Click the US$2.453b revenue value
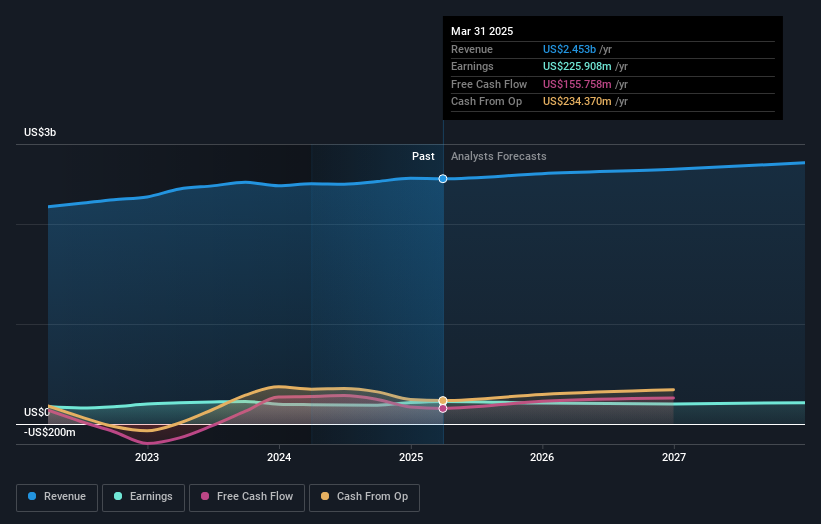The image size is (821, 524). [569, 49]
